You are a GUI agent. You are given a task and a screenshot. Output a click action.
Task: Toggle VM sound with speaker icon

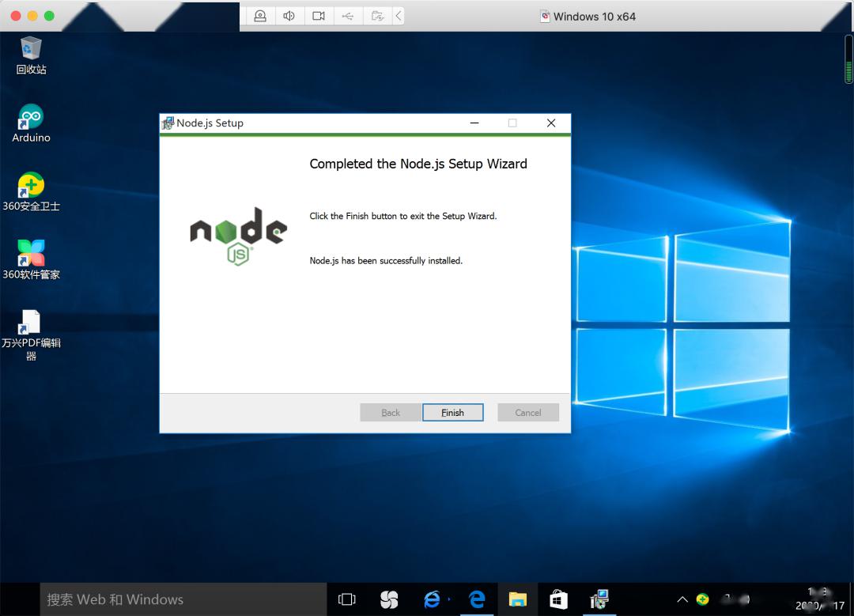289,16
